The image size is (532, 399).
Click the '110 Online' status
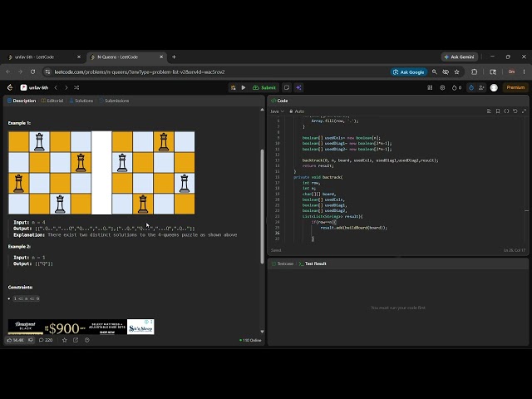pos(250,340)
